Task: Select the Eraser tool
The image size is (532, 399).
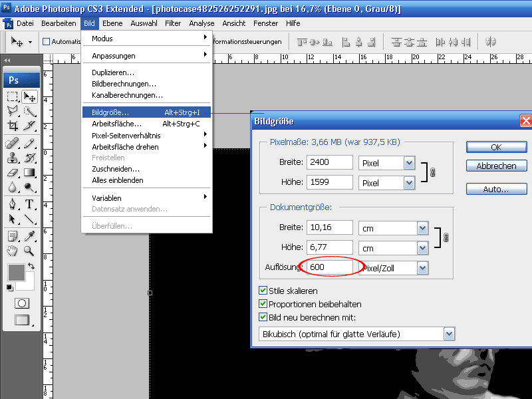Action: coord(13,173)
